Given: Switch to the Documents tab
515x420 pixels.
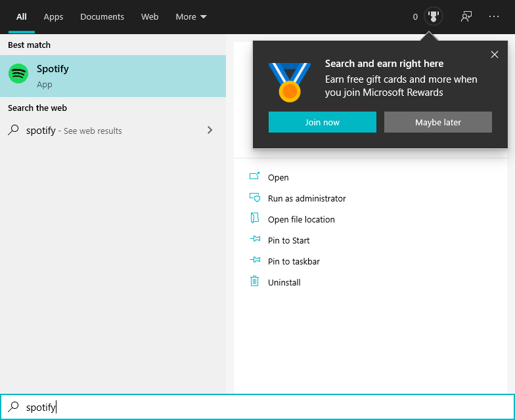Looking at the screenshot, I should pyautogui.click(x=102, y=16).
